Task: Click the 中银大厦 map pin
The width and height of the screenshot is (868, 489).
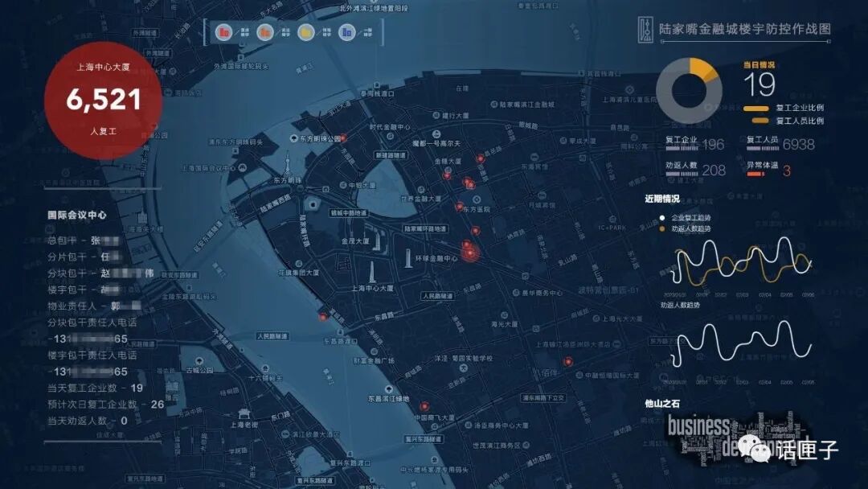Action: [342, 186]
